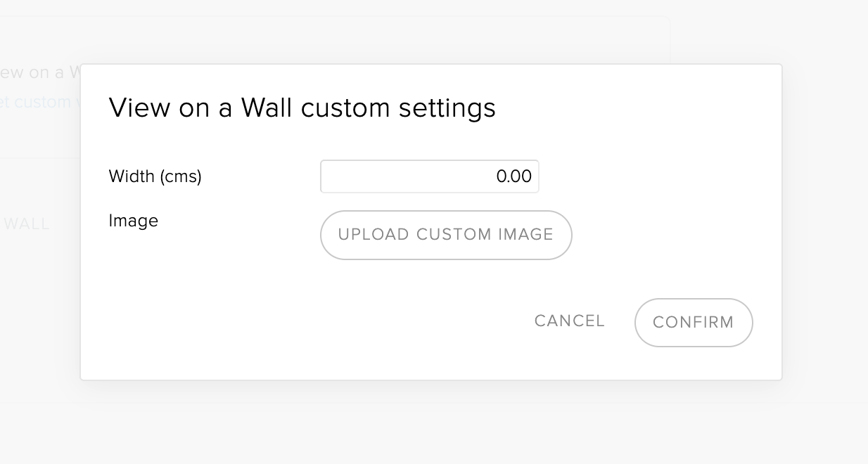Save settings with the Confirm button
This screenshot has width=868, height=464.
tap(694, 323)
